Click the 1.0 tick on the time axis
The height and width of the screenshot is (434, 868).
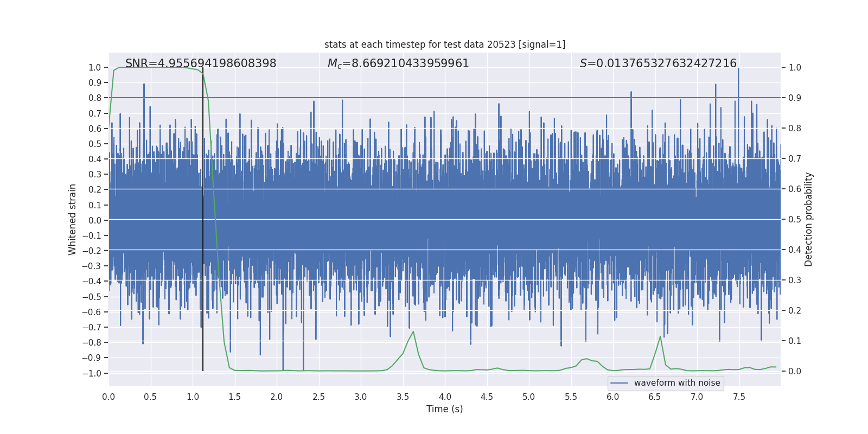(x=193, y=397)
